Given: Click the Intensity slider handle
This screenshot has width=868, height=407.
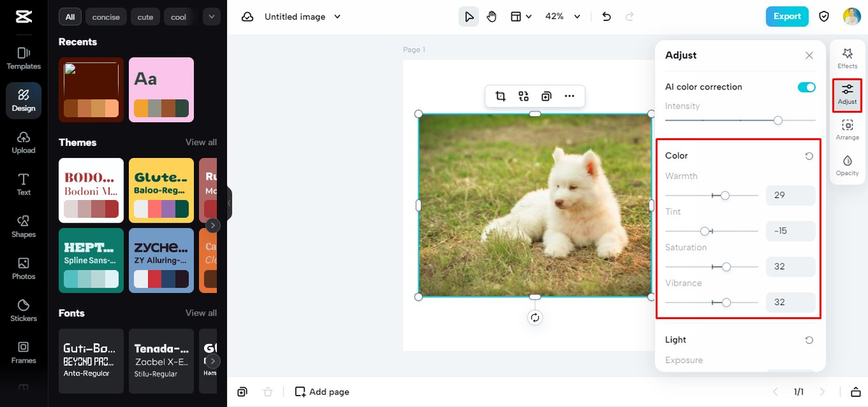Looking at the screenshot, I should coord(778,120).
